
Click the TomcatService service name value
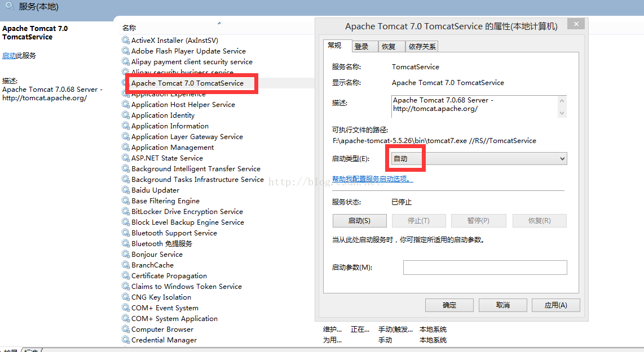(x=415, y=67)
